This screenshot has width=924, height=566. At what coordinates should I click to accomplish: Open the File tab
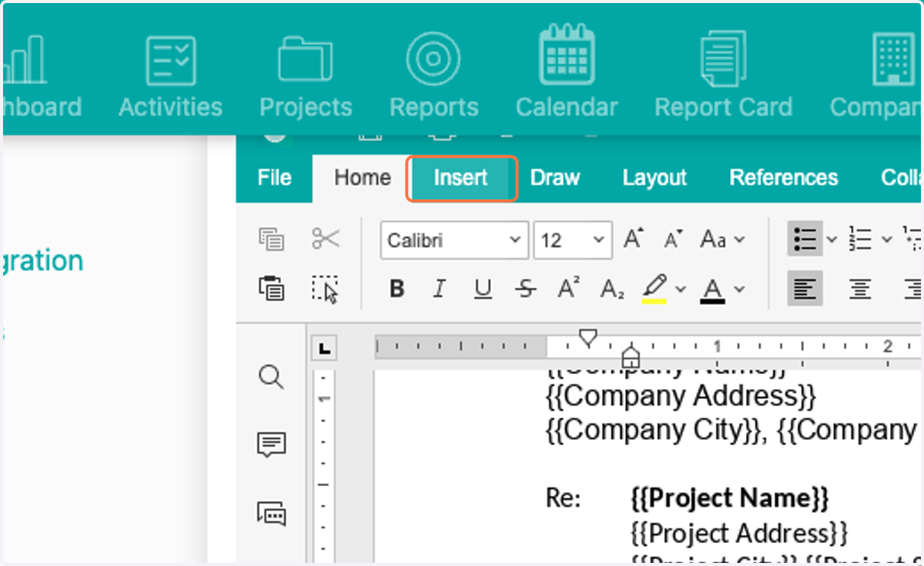coord(274,178)
